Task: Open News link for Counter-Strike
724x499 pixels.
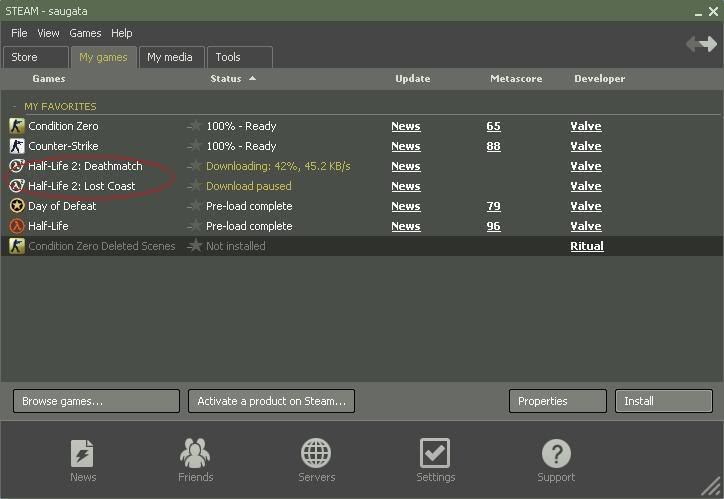Action: point(406,146)
